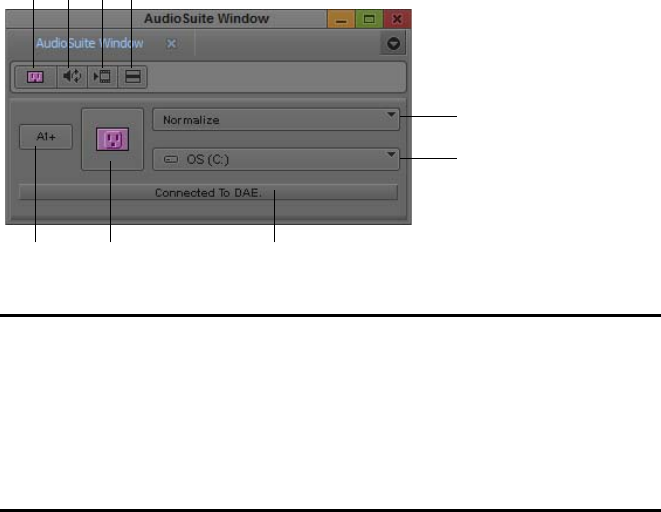The height and width of the screenshot is (512, 661).
Task: Close the window with the red X
Action: point(397,19)
